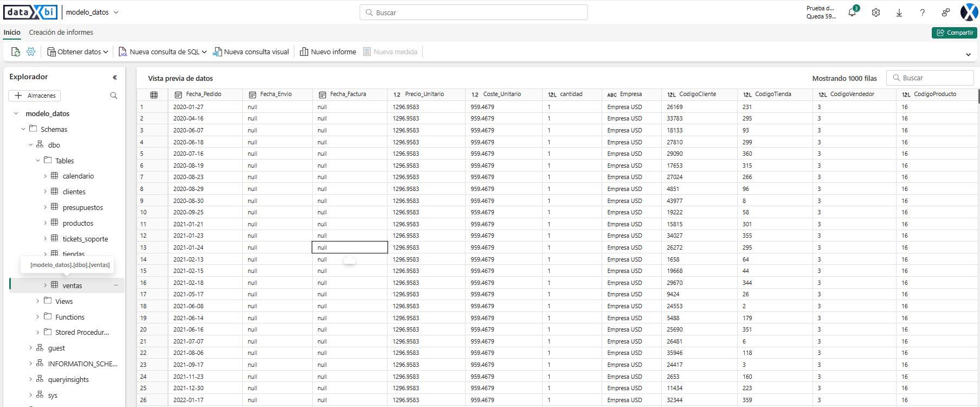This screenshot has height=407, width=980.
Task: Open the help question mark icon
Action: (922, 12)
